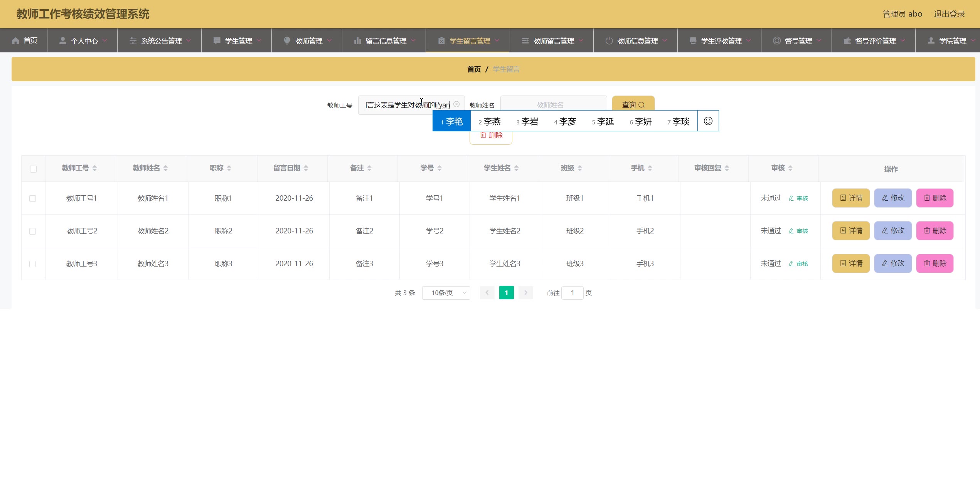
Task: Open the 督导评价管理 menu
Action: (x=873, y=40)
